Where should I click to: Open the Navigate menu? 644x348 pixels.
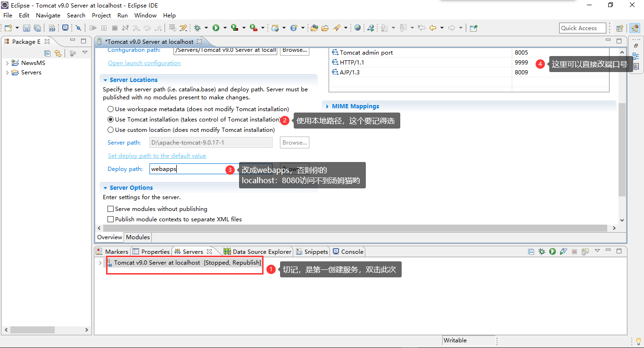48,15
